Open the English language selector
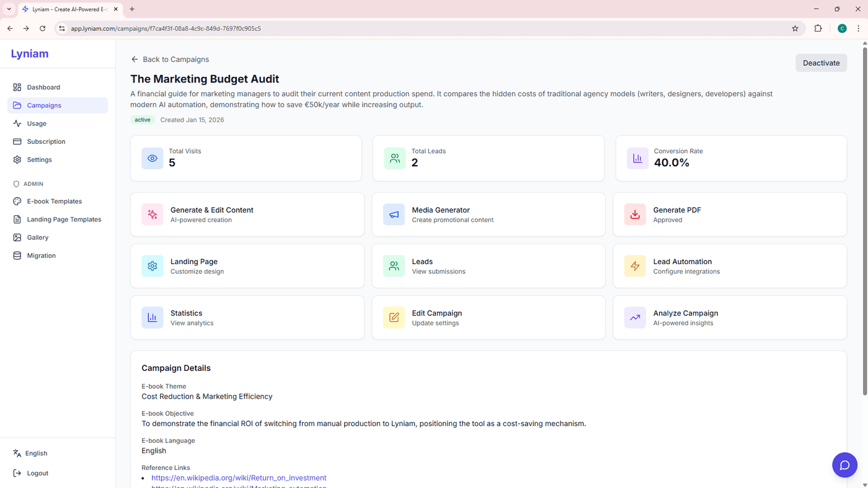868x488 pixels. tap(35, 453)
